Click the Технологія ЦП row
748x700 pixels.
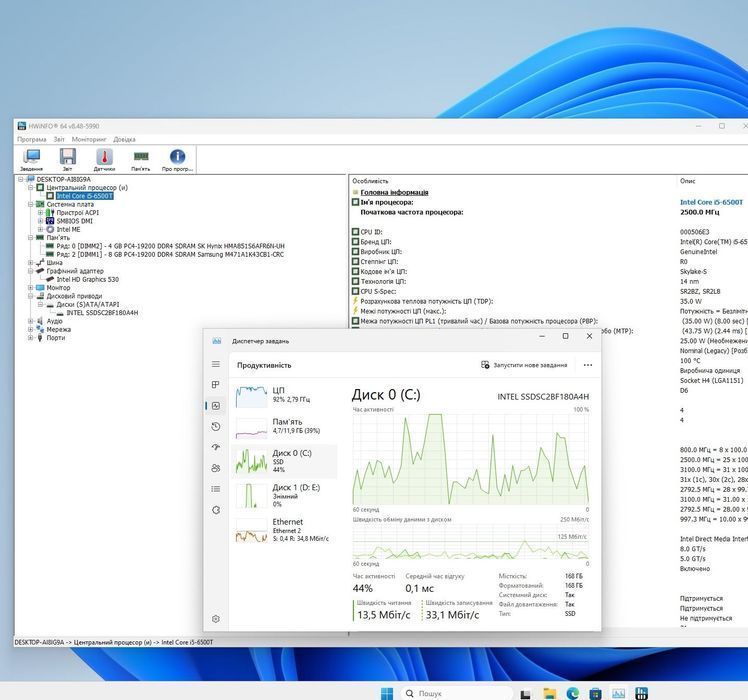[x=384, y=282]
